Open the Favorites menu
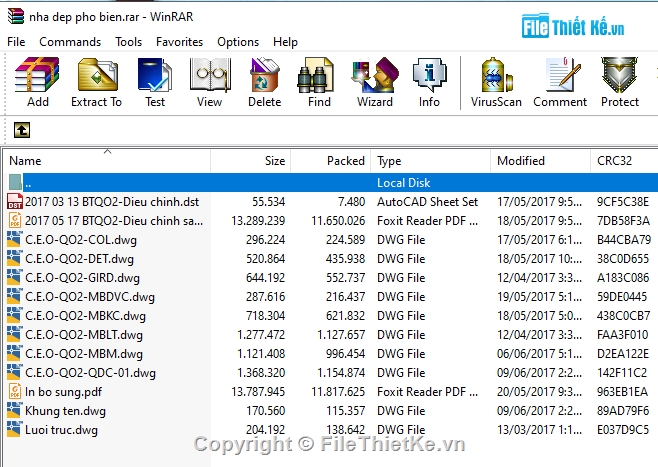 (179, 42)
